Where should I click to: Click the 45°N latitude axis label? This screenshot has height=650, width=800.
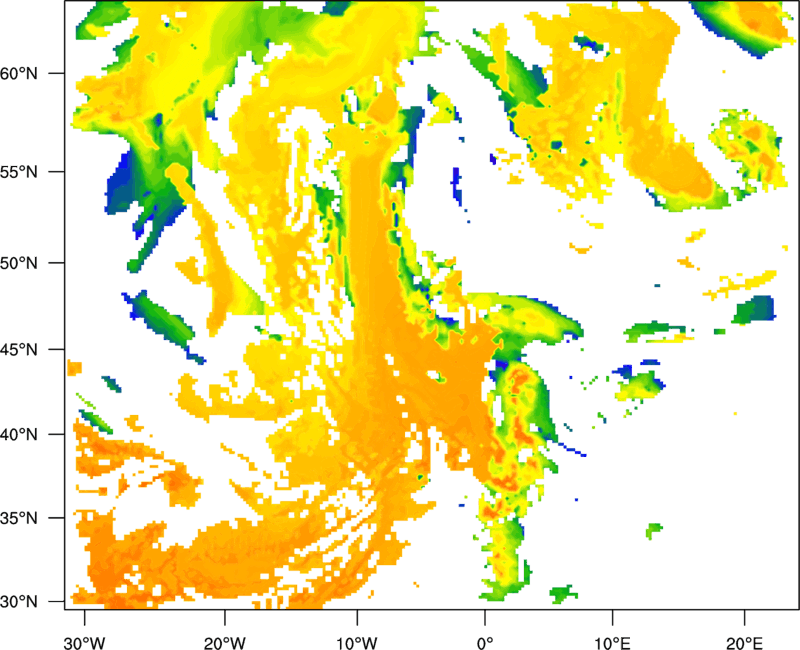pyautogui.click(x=19, y=350)
